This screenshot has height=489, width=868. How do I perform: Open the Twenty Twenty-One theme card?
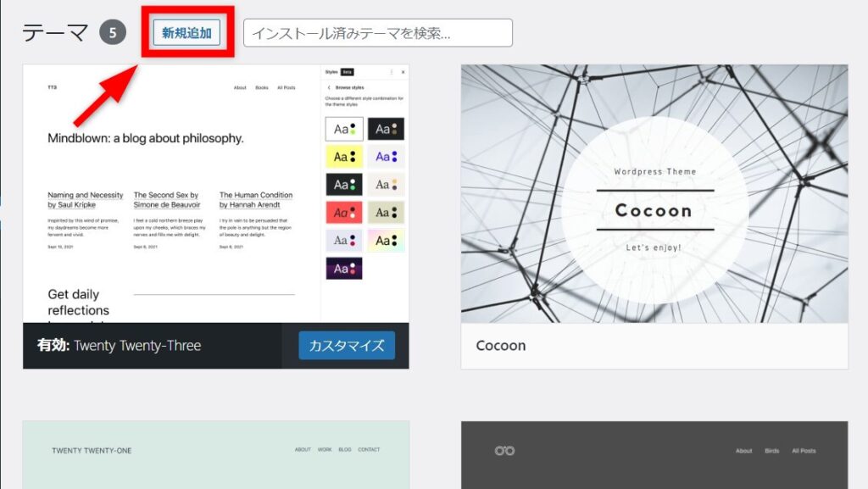pos(216,455)
